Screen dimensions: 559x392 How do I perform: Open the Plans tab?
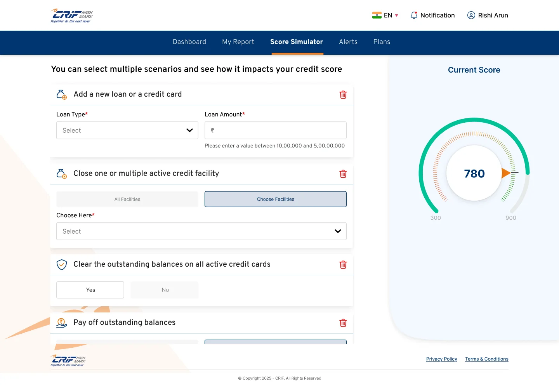coord(382,42)
